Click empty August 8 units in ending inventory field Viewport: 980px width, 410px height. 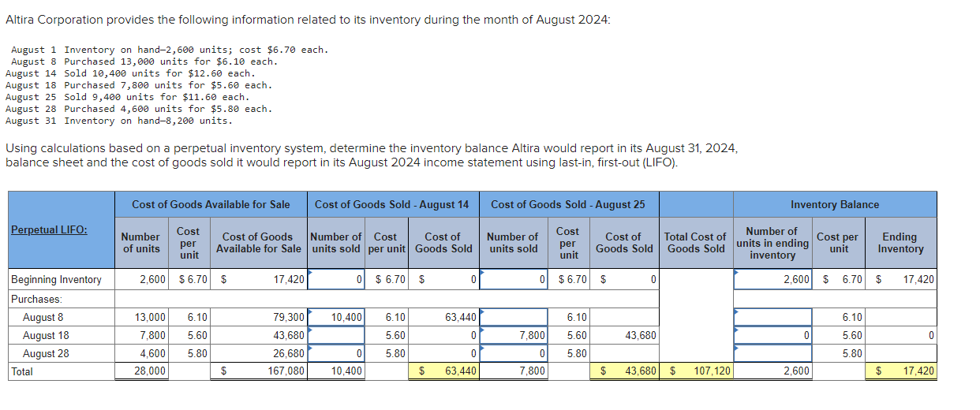(772, 317)
